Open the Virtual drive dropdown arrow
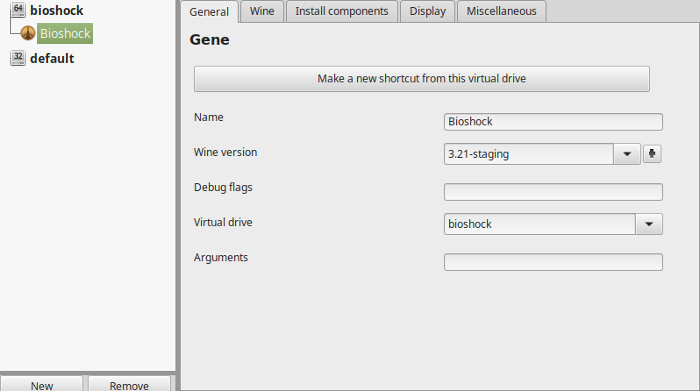The image size is (700, 391). (x=649, y=224)
